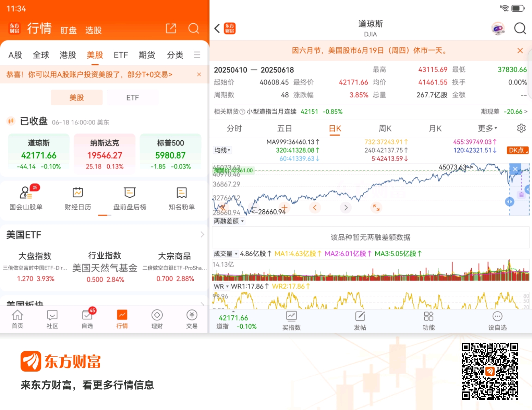Close the range selection with blue X

click(515, 169)
